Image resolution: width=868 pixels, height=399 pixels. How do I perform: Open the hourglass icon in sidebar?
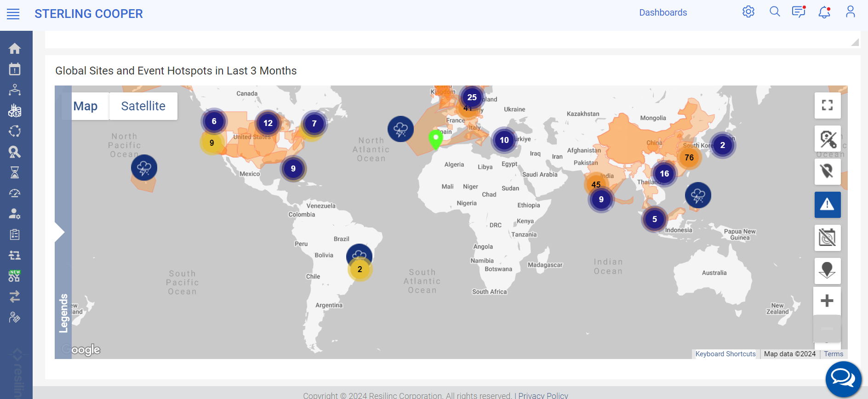point(15,172)
